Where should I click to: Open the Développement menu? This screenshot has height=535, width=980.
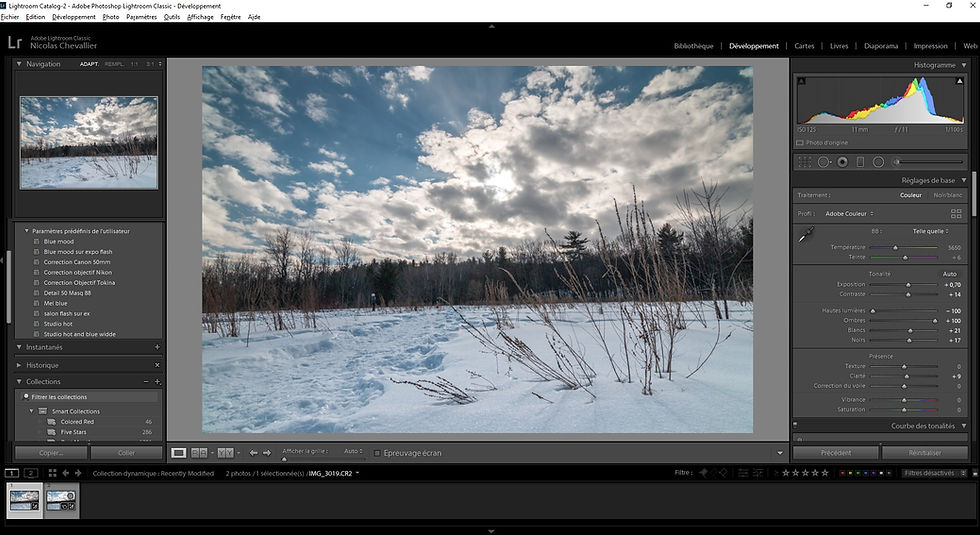point(74,17)
